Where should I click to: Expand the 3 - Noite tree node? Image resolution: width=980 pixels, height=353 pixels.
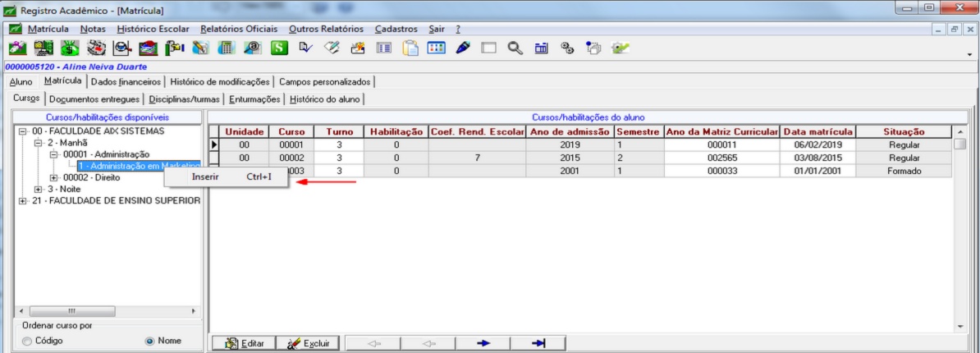pos(38,190)
